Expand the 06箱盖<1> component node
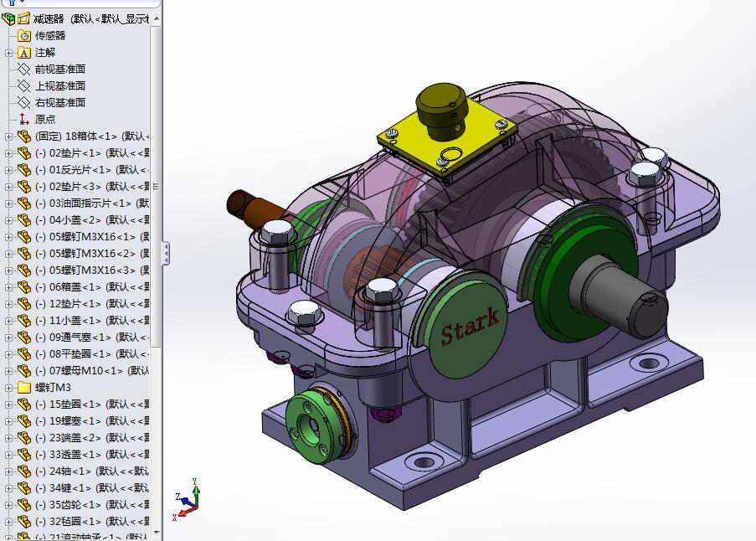756x541 pixels. [x=8, y=286]
